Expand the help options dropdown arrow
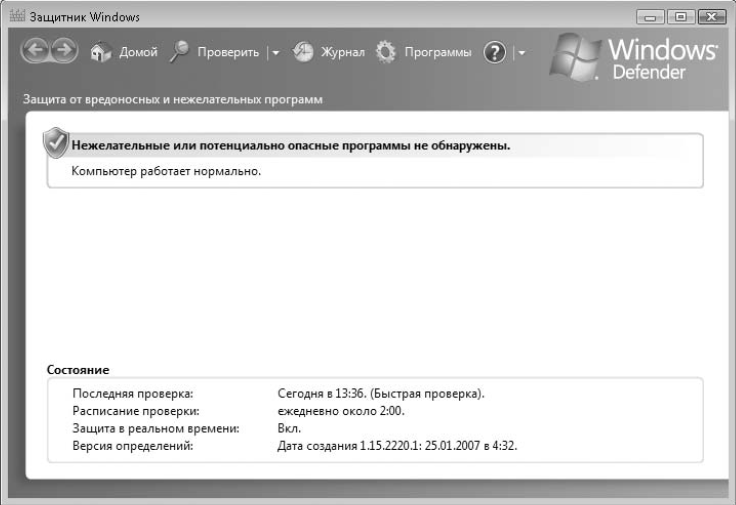The image size is (736, 505). coord(521,53)
